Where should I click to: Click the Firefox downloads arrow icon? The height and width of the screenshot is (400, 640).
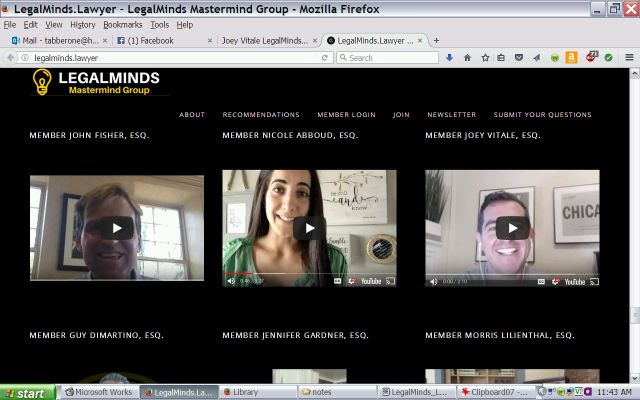[x=450, y=58]
